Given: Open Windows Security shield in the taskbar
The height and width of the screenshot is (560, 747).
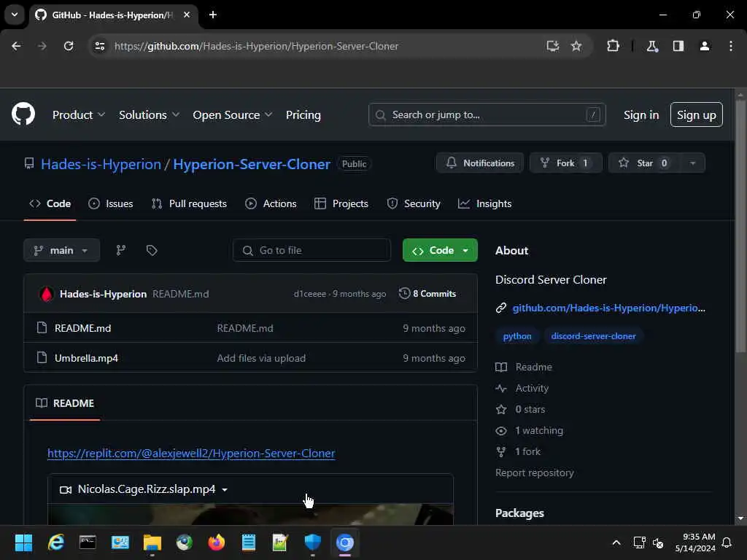Looking at the screenshot, I should 312,542.
